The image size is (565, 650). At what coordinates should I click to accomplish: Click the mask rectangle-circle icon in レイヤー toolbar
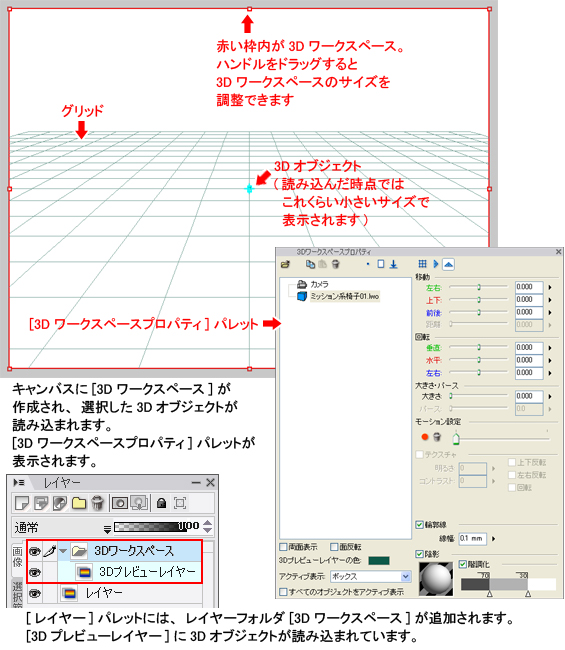120,503
